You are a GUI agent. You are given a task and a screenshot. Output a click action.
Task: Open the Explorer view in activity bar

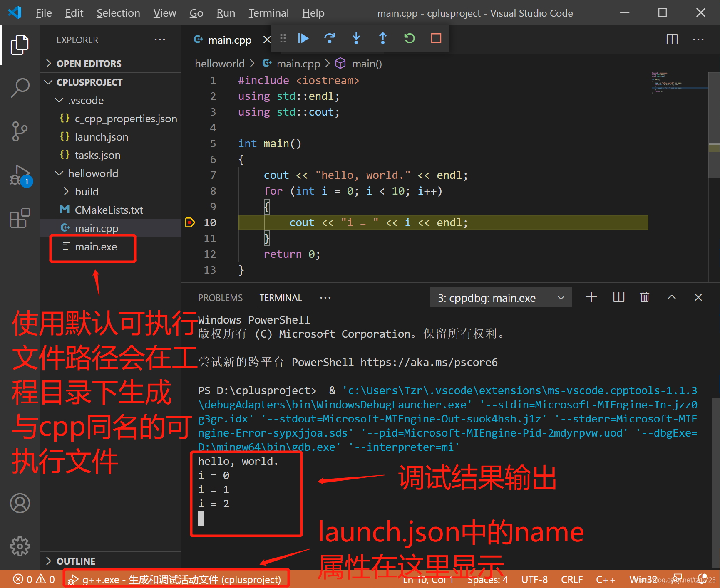20,45
